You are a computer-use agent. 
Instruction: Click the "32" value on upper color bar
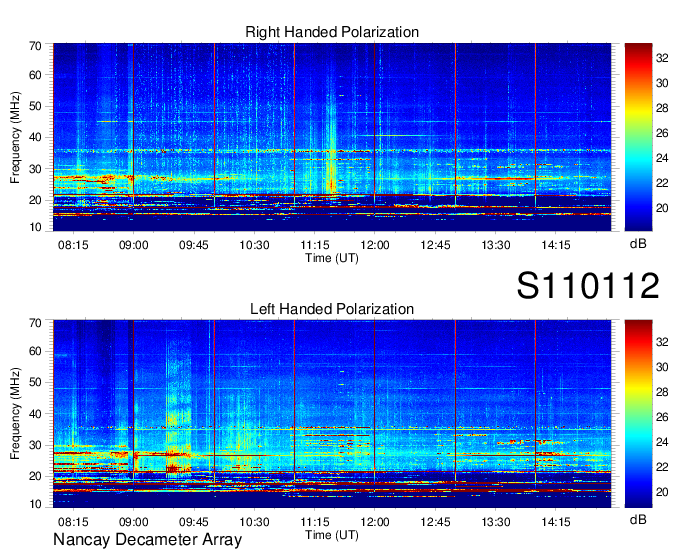click(x=662, y=58)
